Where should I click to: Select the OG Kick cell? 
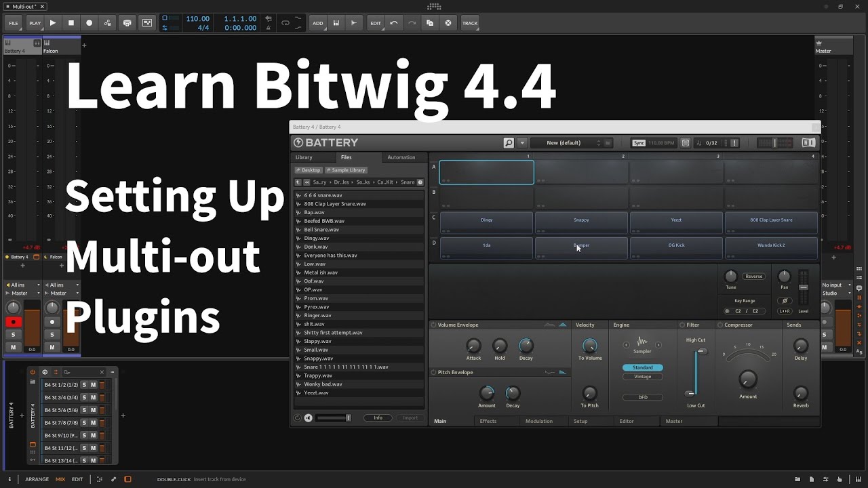(x=676, y=248)
